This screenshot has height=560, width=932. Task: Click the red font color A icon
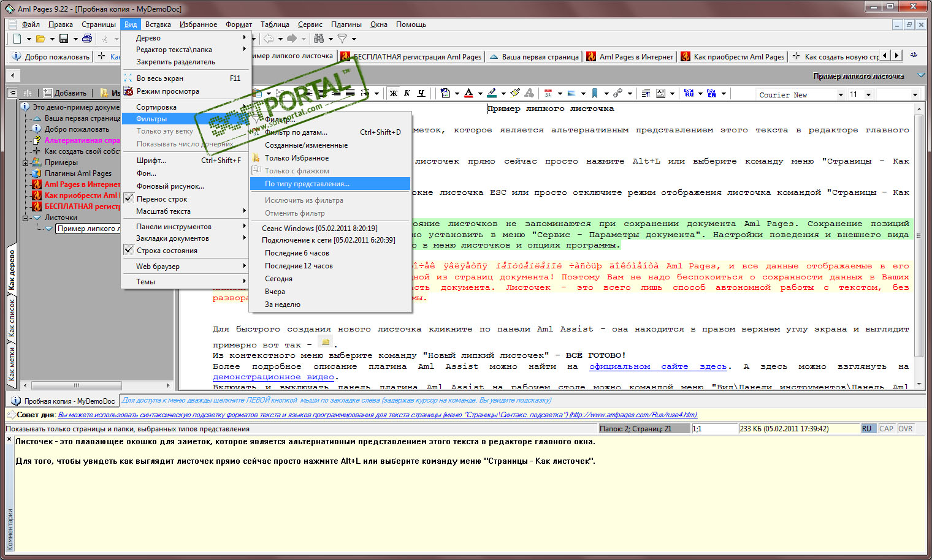tap(468, 93)
